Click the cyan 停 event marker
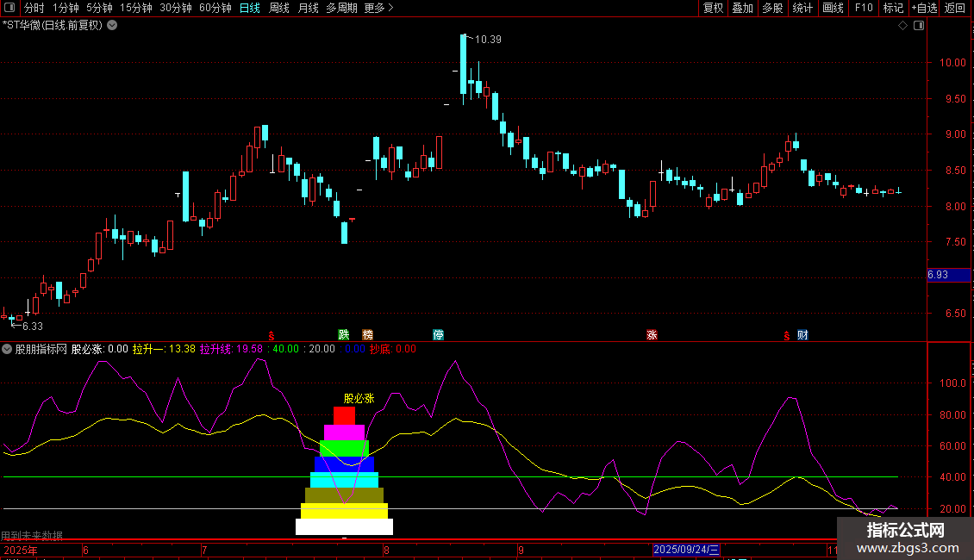Image resolution: width=974 pixels, height=560 pixels. coord(439,335)
